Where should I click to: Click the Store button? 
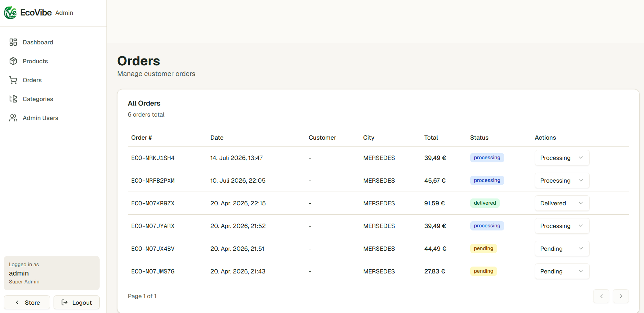click(x=27, y=302)
